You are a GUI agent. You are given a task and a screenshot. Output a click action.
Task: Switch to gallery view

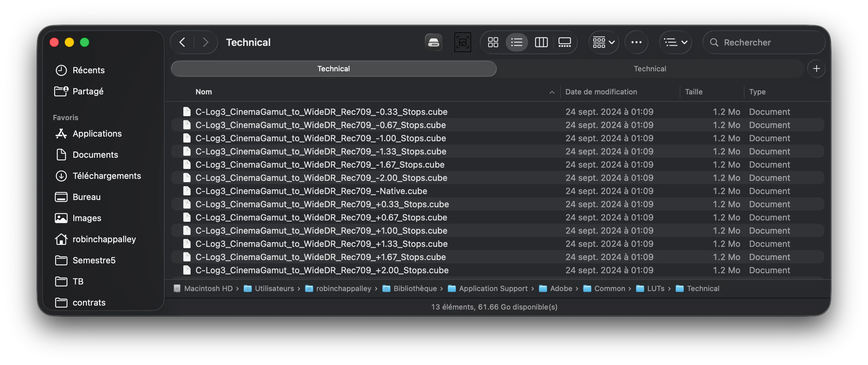[564, 43]
